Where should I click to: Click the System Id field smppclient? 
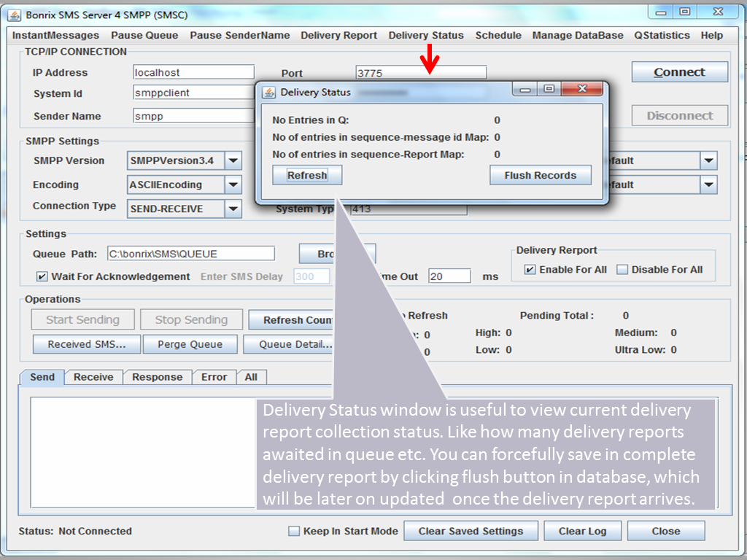click(193, 93)
